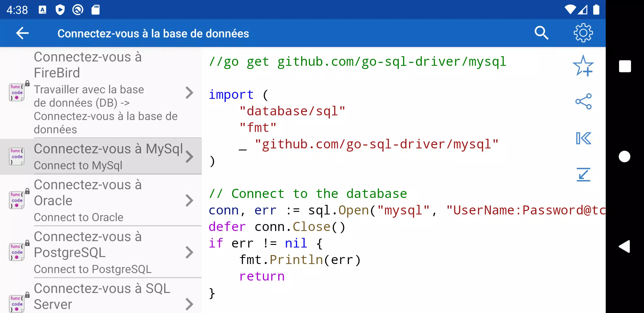Tap the FireBird breadcrumb description text

106,110
